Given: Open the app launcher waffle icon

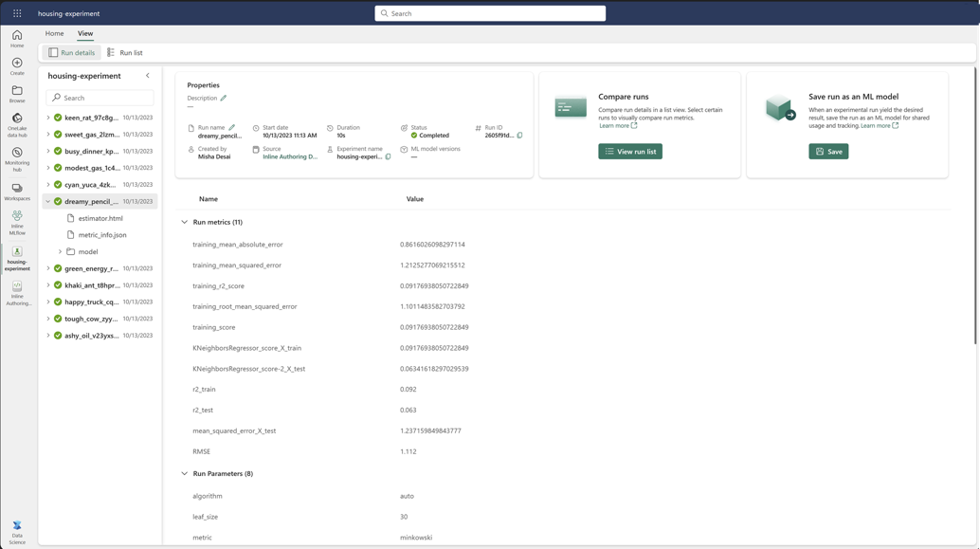Looking at the screenshot, I should click(17, 13).
